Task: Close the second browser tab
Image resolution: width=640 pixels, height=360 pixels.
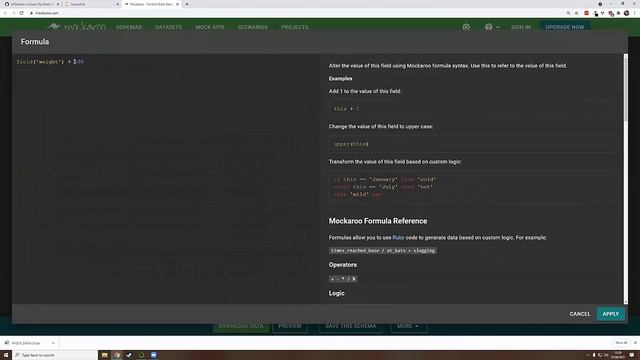Action: click(118, 4)
